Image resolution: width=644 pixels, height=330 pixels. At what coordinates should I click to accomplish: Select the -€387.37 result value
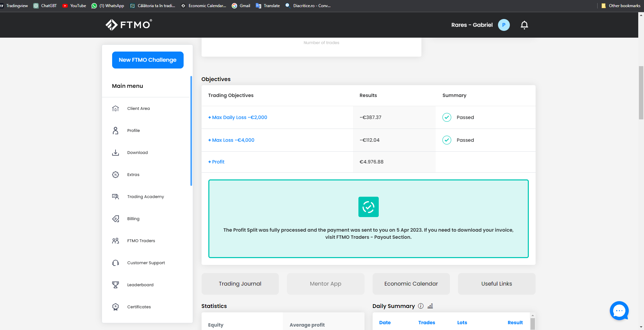[x=370, y=117]
